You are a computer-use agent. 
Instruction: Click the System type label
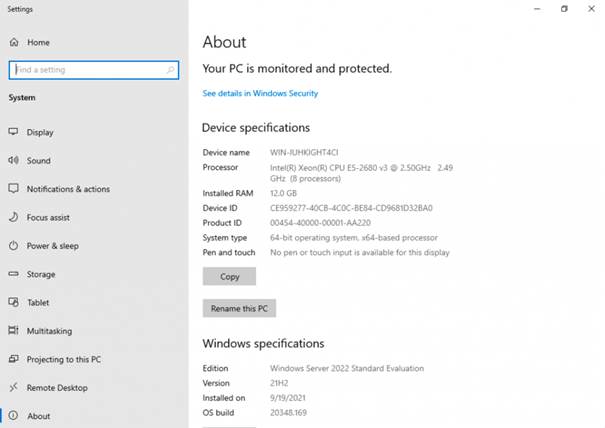[225, 238]
